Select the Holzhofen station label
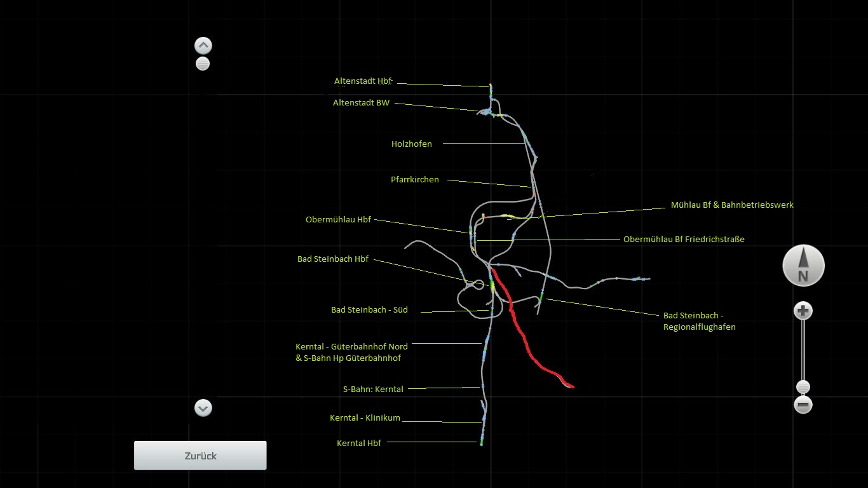 click(412, 144)
